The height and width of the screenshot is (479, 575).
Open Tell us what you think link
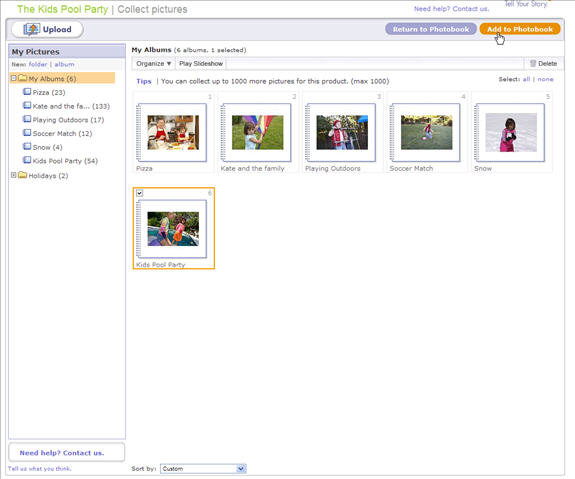tap(40, 468)
